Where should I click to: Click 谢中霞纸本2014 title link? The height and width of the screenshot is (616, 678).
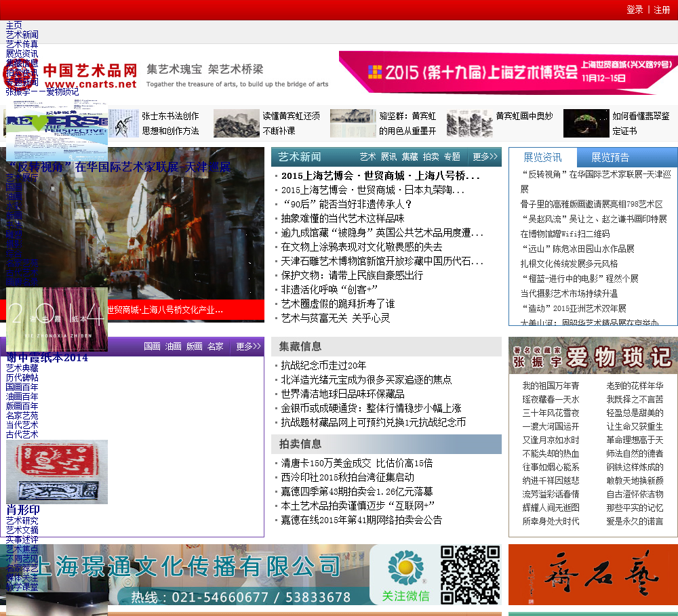[47, 358]
